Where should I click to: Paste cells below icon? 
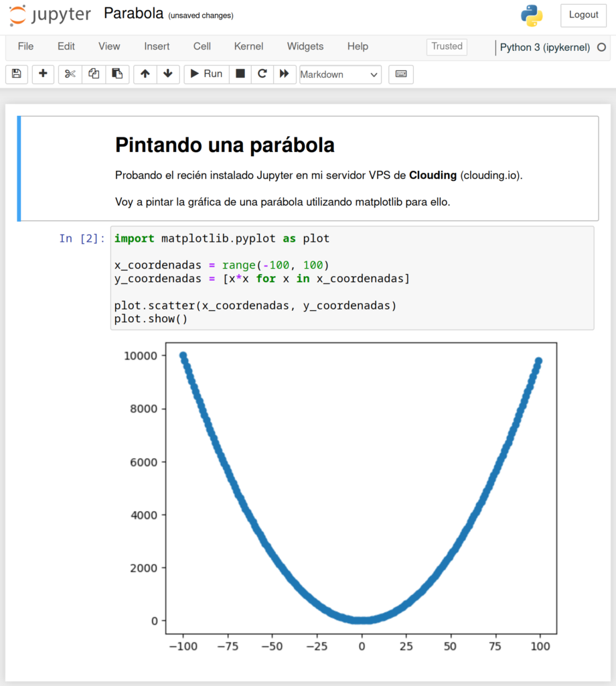point(117,74)
